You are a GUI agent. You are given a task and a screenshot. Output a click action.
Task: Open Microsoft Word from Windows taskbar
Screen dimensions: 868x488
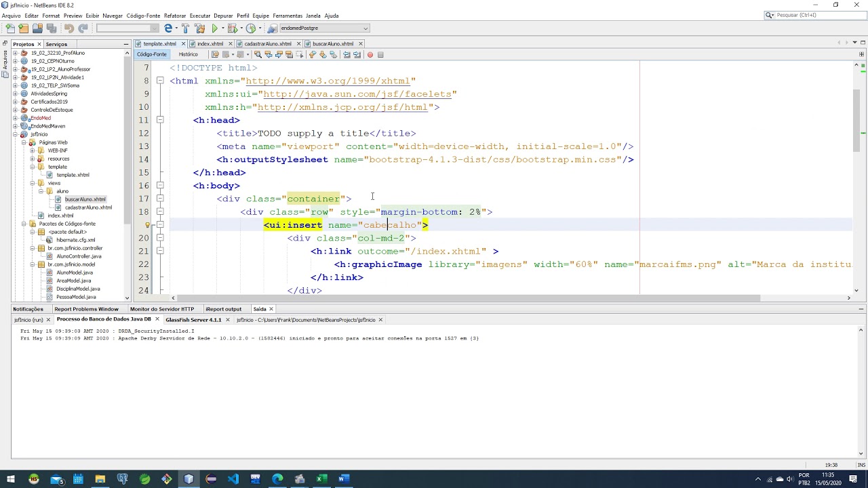pyautogui.click(x=343, y=479)
